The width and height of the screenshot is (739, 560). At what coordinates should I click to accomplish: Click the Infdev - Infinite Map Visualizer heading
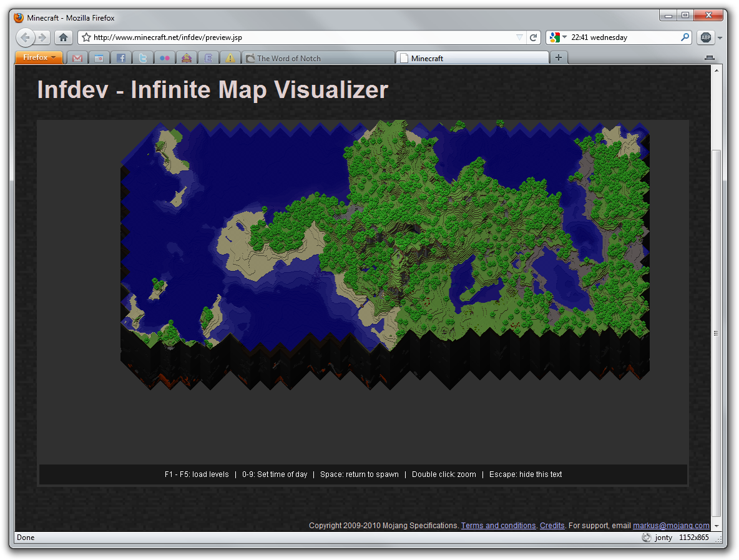click(x=213, y=89)
